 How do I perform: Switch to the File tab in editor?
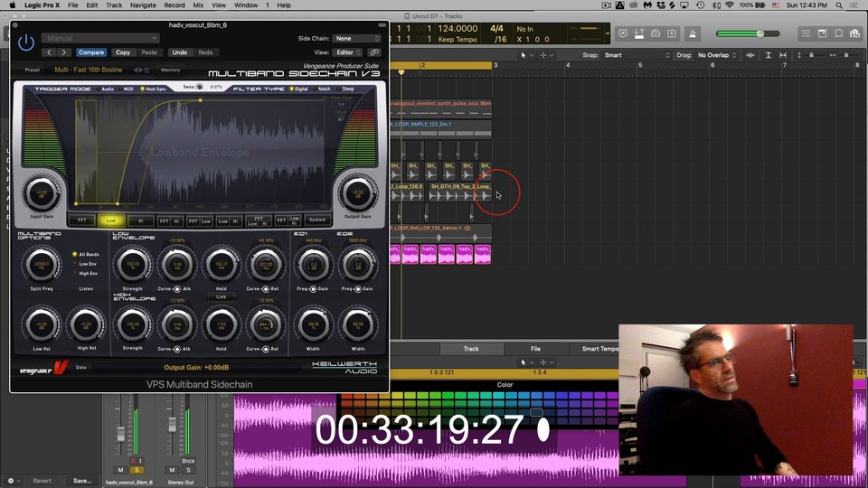pos(535,349)
